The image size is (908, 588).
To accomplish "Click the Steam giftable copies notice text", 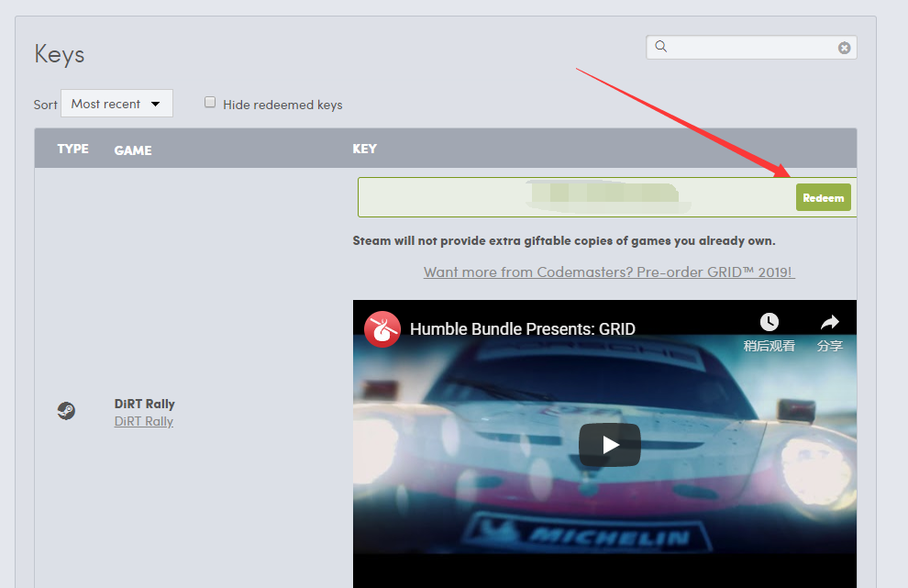I will point(564,241).
